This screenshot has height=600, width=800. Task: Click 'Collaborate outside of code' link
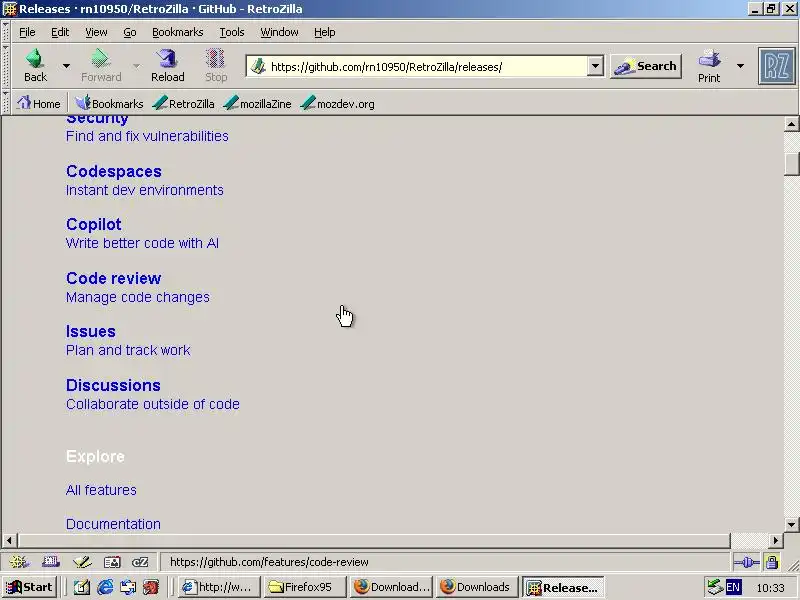153,404
